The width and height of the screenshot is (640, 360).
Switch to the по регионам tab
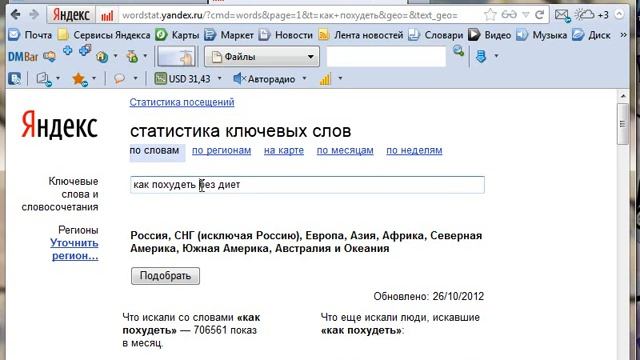[222, 150]
